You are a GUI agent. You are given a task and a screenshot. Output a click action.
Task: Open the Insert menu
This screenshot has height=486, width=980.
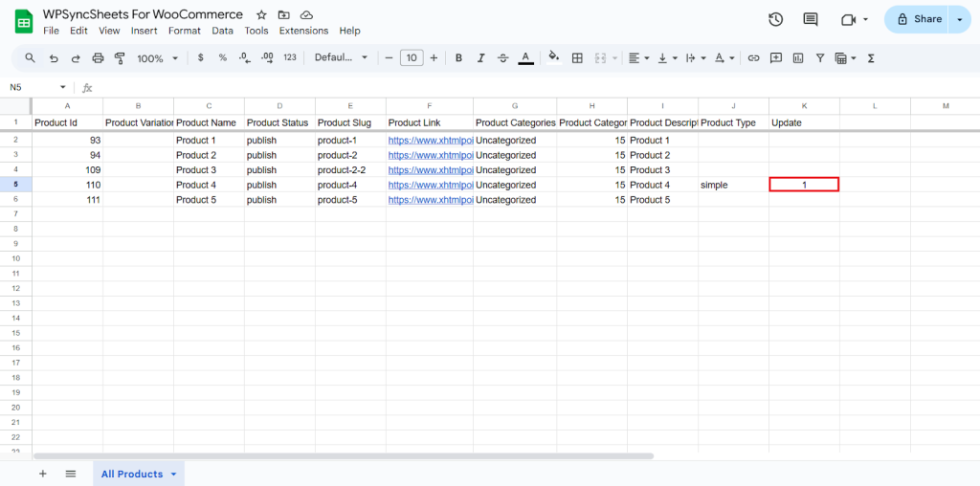[145, 31]
